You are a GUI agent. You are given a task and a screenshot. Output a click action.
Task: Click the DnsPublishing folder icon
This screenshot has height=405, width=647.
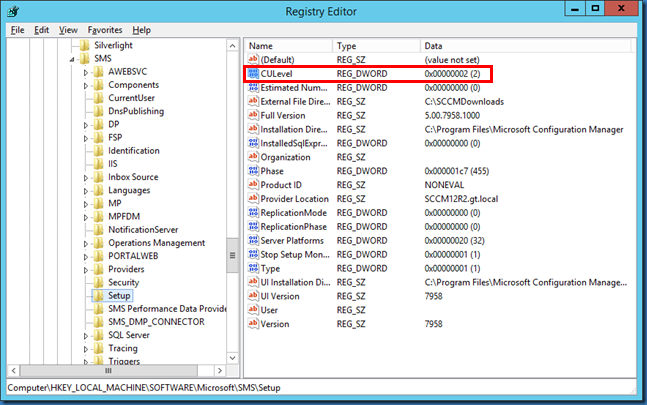98,111
